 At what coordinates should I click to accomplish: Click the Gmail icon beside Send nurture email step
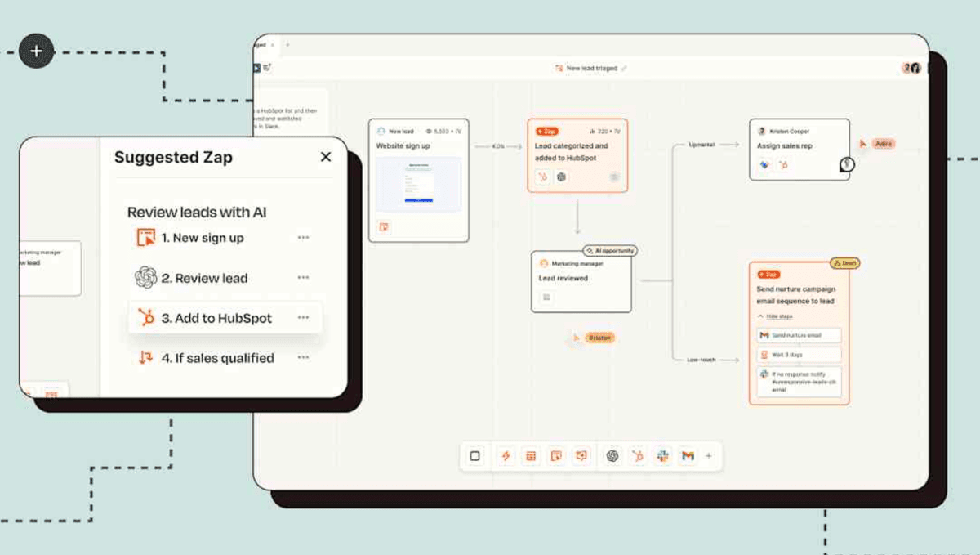point(764,335)
